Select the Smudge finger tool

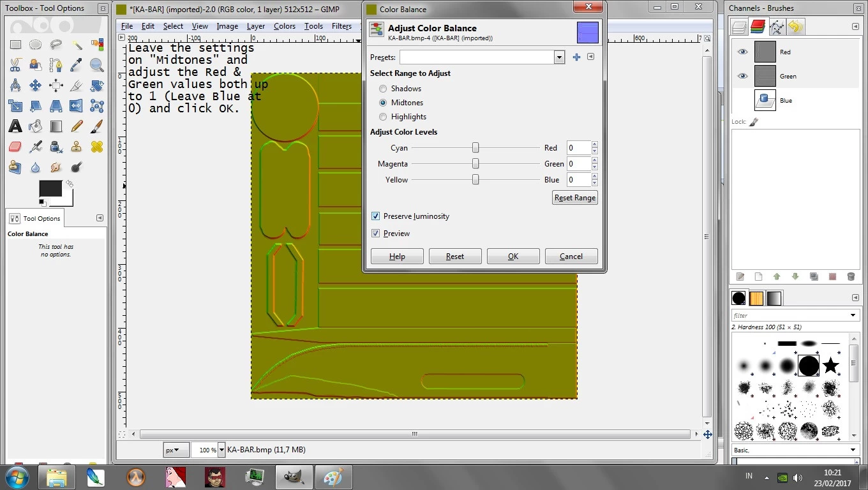[56, 167]
